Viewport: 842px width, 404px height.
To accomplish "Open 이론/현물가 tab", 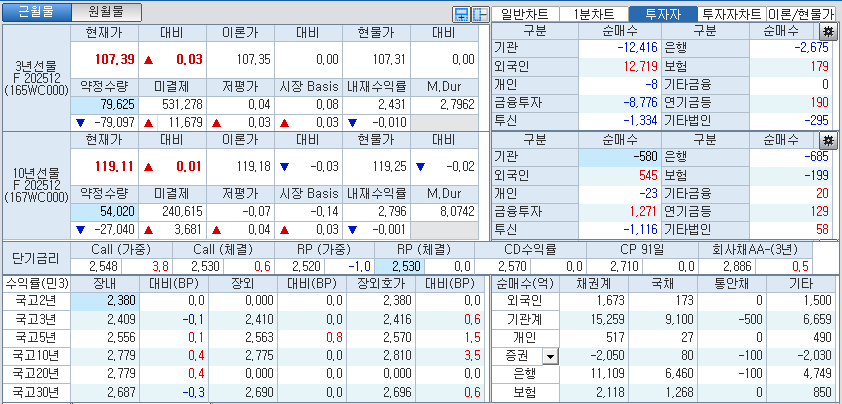I will coord(801,14).
